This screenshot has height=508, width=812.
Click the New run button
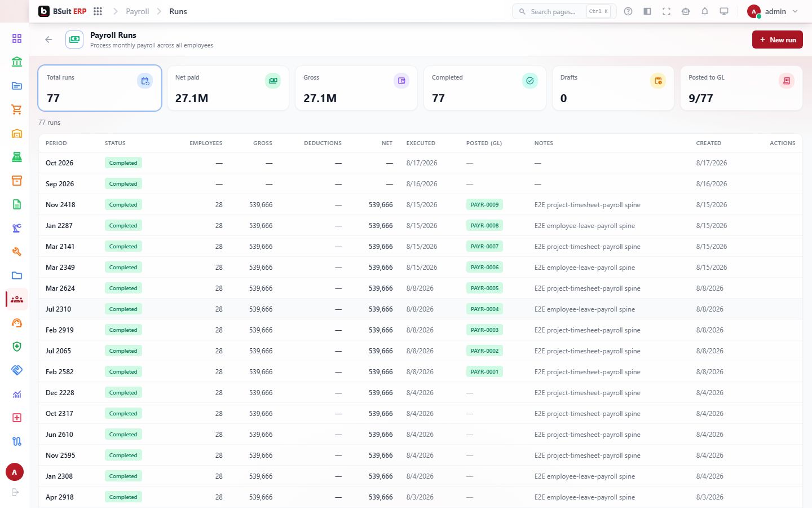pyautogui.click(x=778, y=40)
